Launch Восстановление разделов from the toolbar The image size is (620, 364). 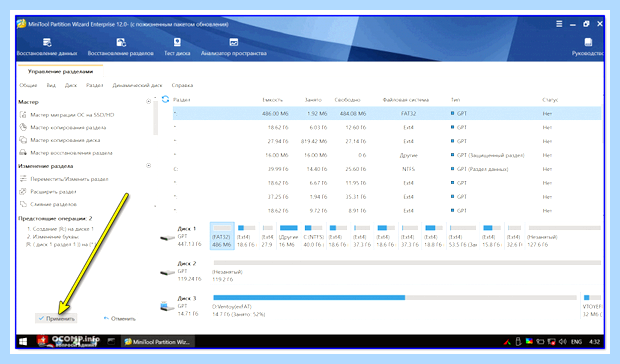[121, 47]
